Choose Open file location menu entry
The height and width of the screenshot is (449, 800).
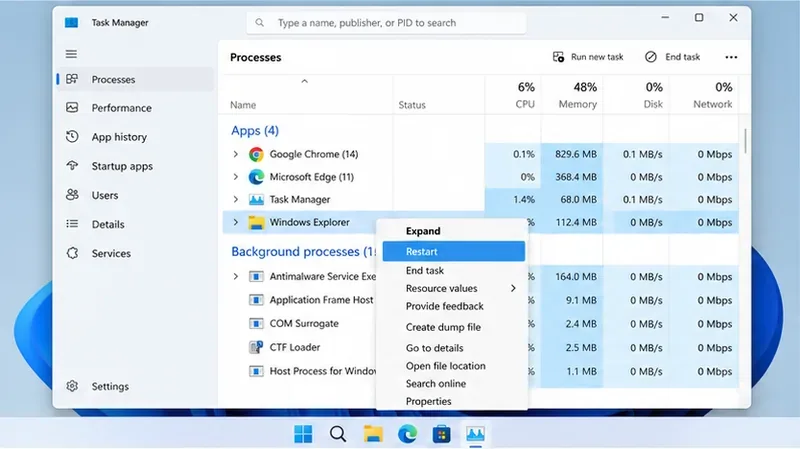(x=445, y=366)
